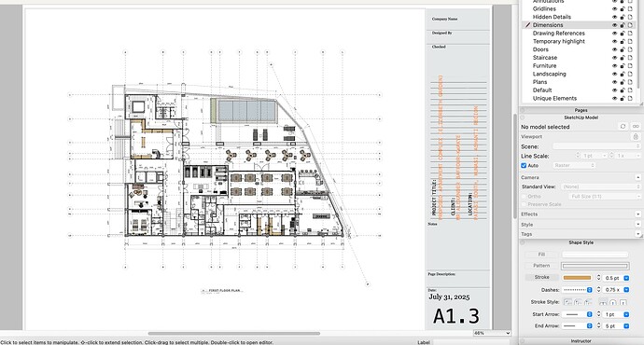This screenshot has height=345, width=644.
Task: Toggle the Stroke button
Action: (541, 277)
